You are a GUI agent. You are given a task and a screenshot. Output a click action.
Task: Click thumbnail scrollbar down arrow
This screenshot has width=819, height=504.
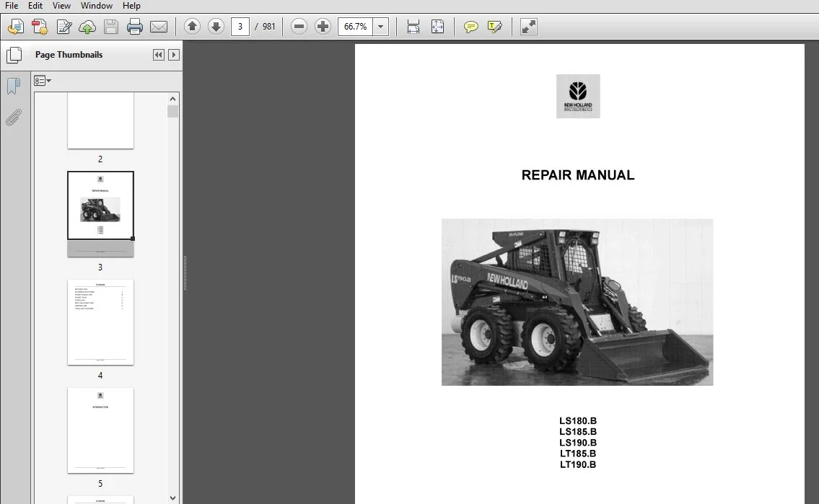click(x=173, y=498)
